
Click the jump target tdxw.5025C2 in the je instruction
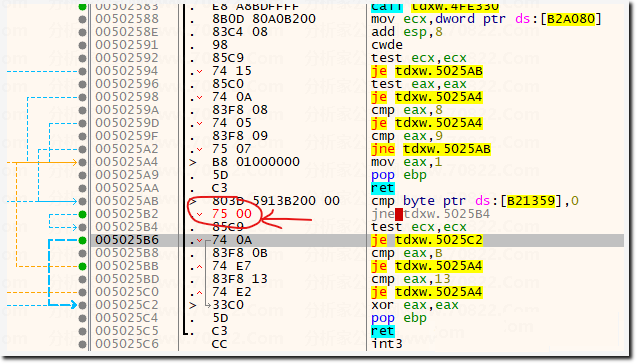(x=439, y=240)
